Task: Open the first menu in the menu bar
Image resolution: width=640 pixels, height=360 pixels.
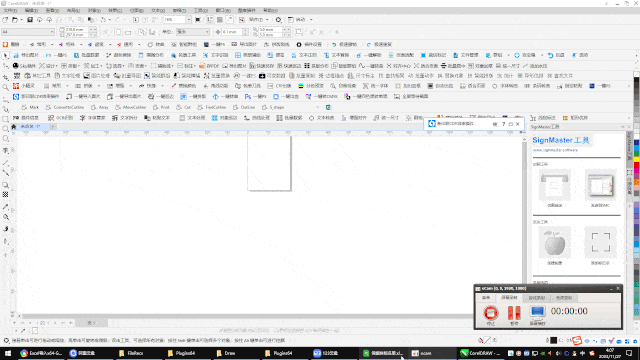Action: click(x=10, y=10)
